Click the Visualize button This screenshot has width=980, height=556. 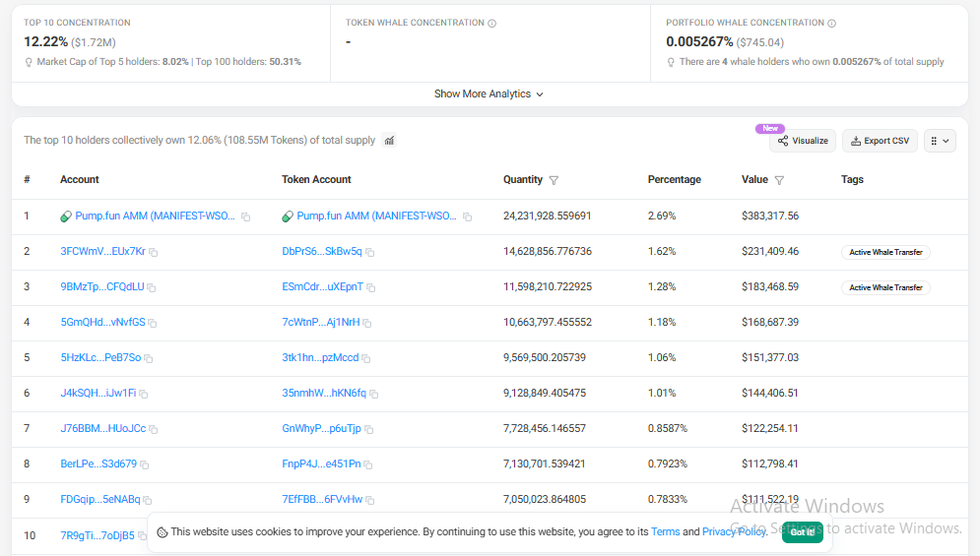tap(803, 141)
